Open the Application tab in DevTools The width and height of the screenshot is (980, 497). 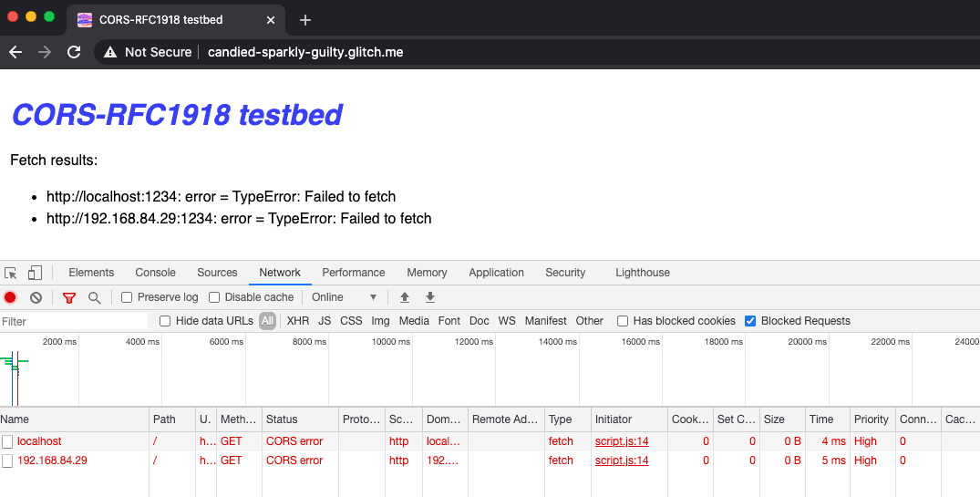(x=496, y=273)
